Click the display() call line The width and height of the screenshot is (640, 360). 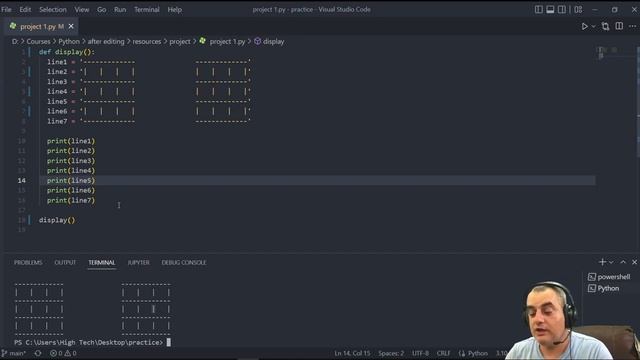57,220
